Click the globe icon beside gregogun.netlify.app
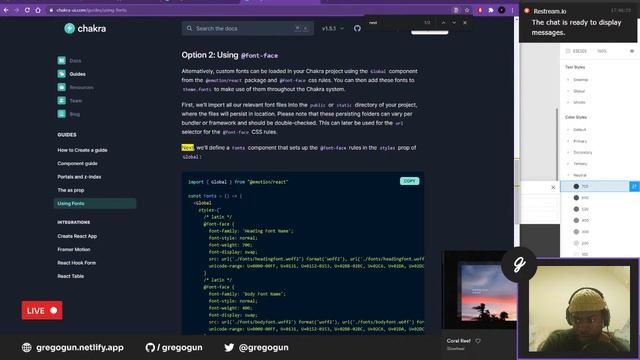The image size is (640, 360). click(x=27, y=347)
